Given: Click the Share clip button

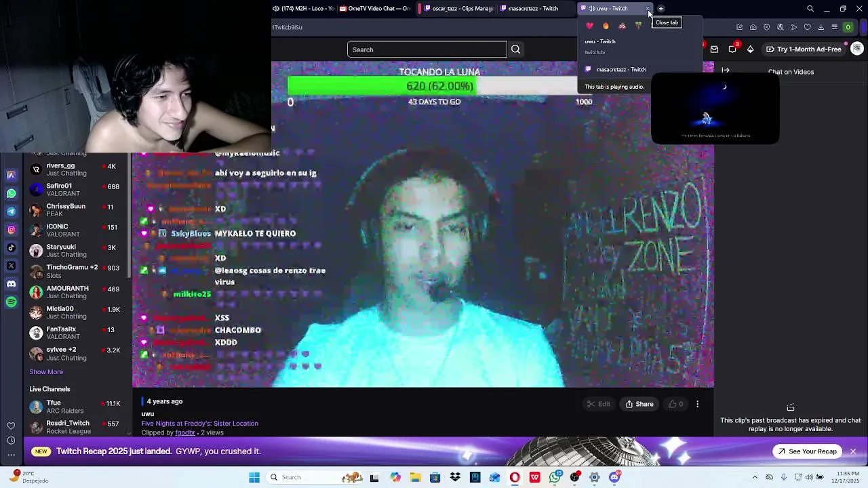Looking at the screenshot, I should point(639,404).
